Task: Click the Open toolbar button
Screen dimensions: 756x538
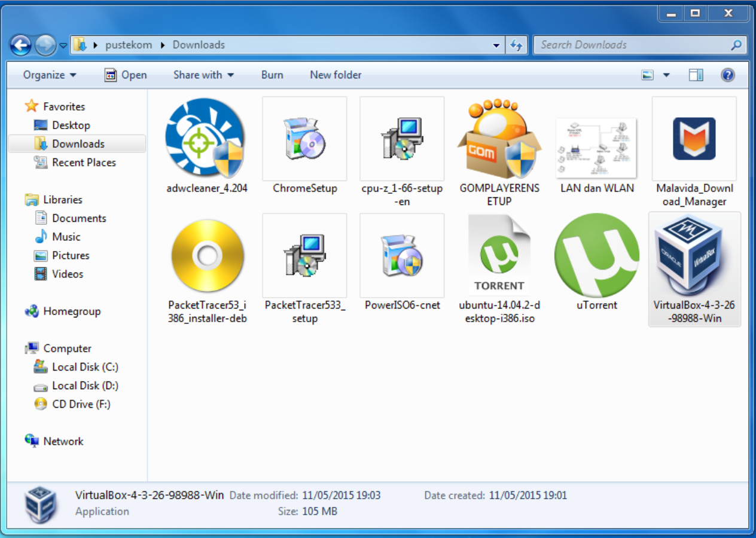Action: coord(126,75)
